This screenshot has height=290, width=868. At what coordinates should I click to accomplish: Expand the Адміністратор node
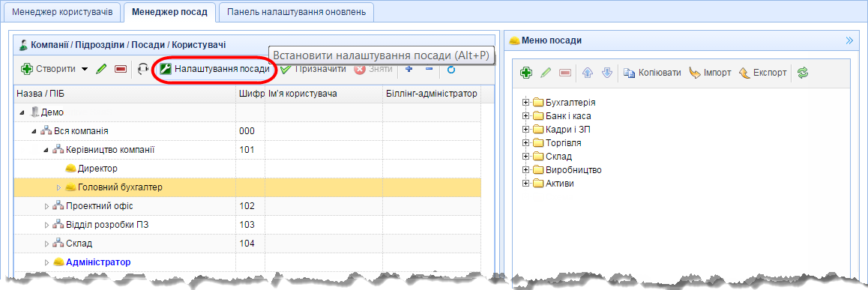(x=46, y=262)
